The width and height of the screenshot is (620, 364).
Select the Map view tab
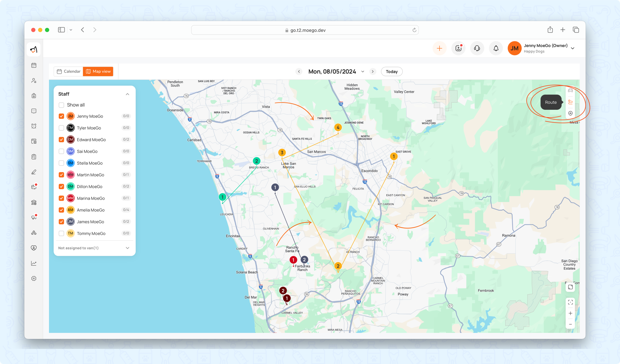tap(98, 71)
